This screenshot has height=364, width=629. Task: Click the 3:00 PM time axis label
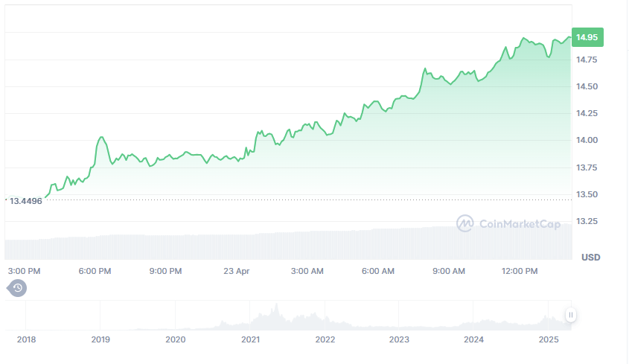[24, 271]
